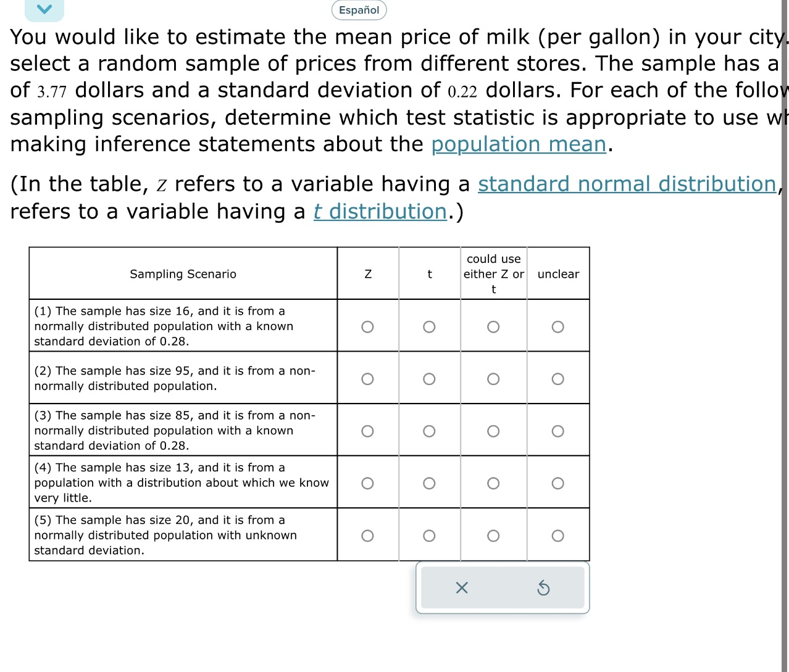Image resolution: width=789 pixels, height=672 pixels.
Task: Choose 'could use either' for scenario 3
Action: click(493, 431)
